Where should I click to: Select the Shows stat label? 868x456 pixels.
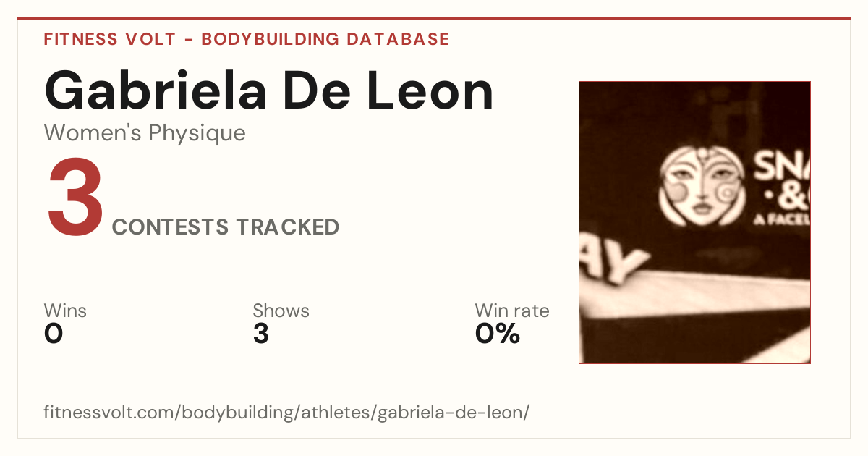point(281,311)
